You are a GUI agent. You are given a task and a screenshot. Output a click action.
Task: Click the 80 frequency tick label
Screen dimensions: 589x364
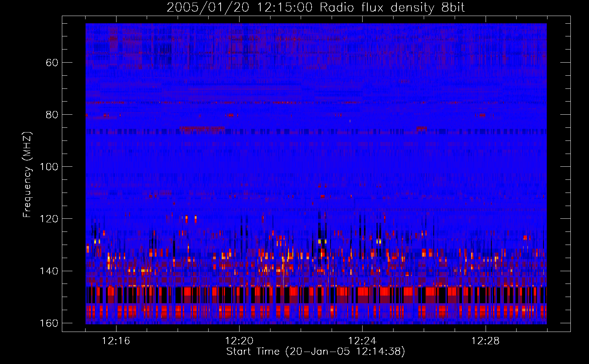[52, 115]
